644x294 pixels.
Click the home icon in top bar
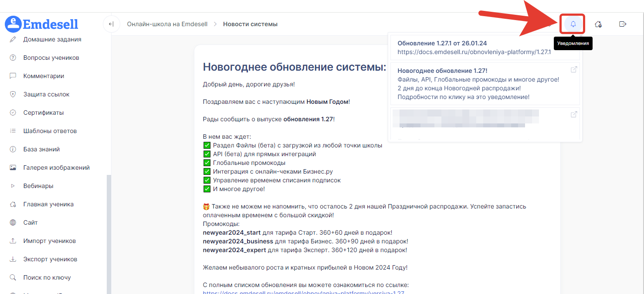click(x=598, y=24)
